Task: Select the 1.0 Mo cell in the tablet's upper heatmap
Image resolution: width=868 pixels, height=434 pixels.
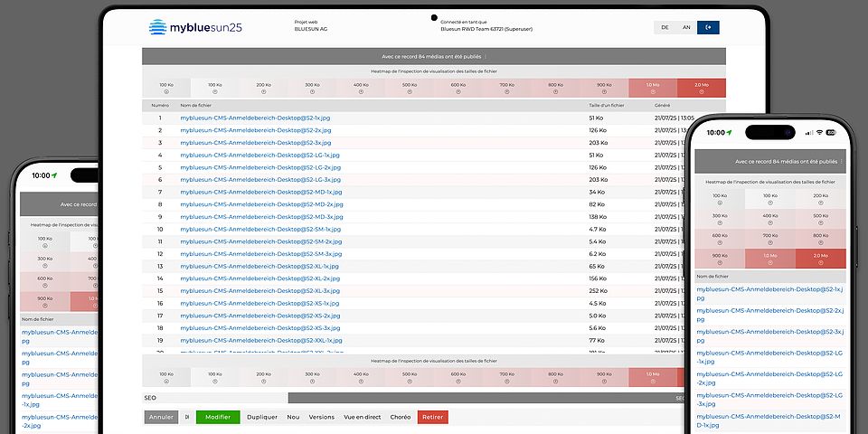Action: click(653, 88)
